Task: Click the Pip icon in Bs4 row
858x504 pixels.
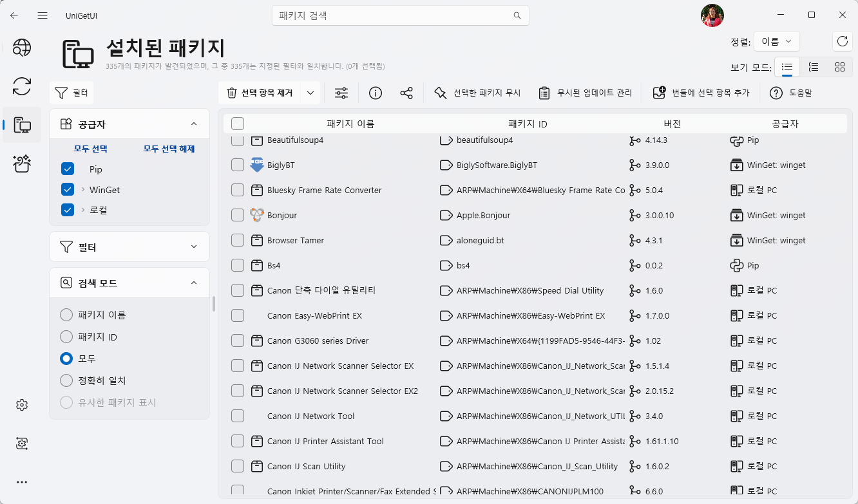Action: coord(736,266)
